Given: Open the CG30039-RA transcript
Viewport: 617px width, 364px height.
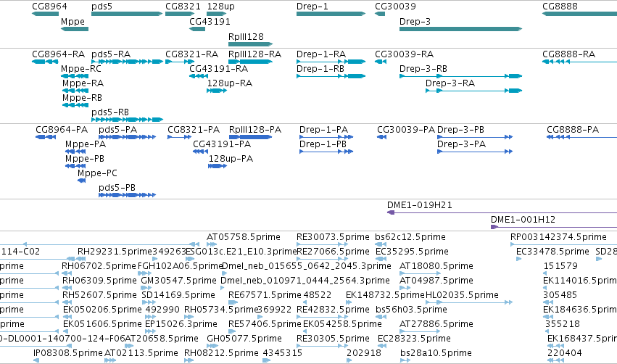Looking at the screenshot, I should pos(381,62).
